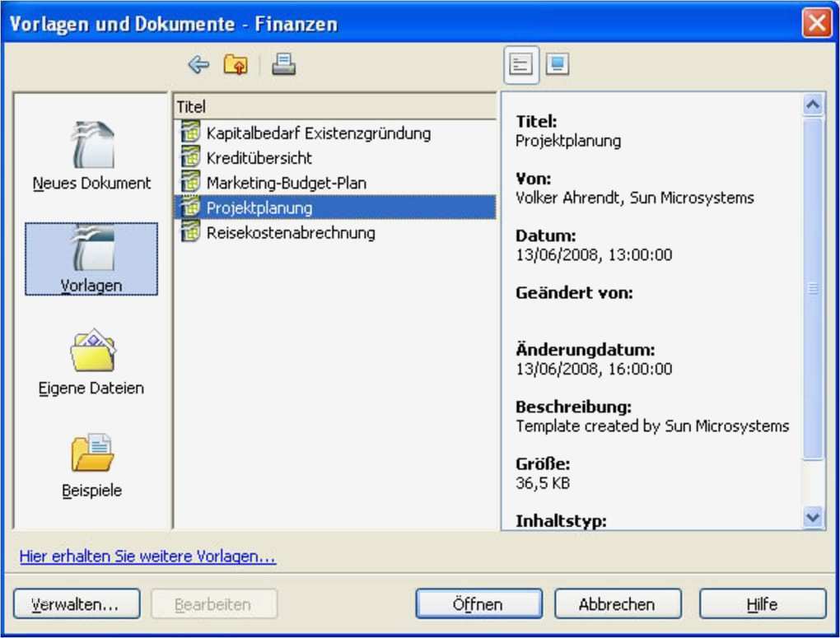Screen dimensions: 840x638
Task: Click the properties scrollbar up arrow
Action: pyautogui.click(x=813, y=104)
